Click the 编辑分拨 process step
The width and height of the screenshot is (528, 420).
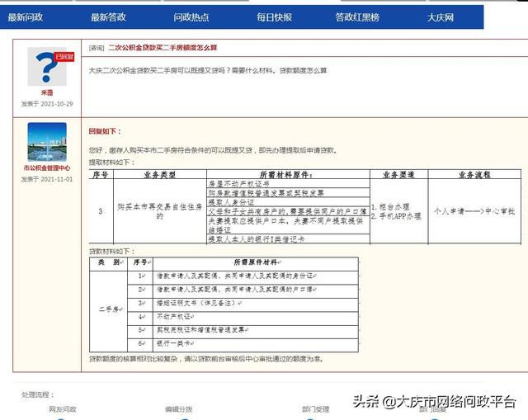coord(179,409)
